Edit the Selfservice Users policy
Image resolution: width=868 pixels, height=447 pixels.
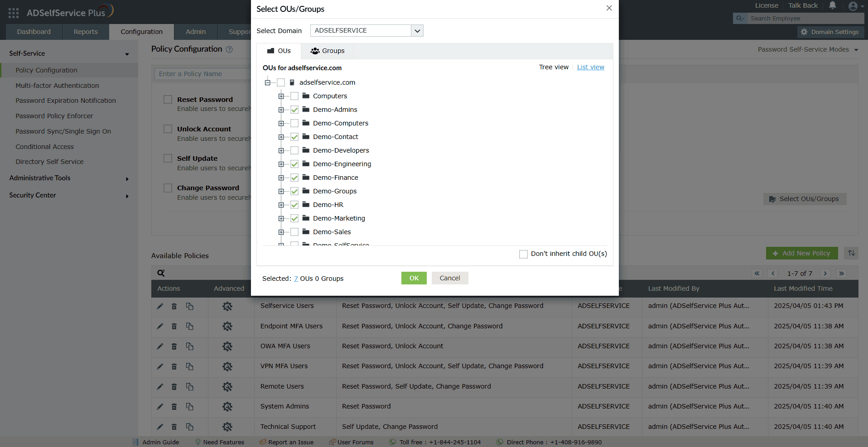[x=160, y=307]
